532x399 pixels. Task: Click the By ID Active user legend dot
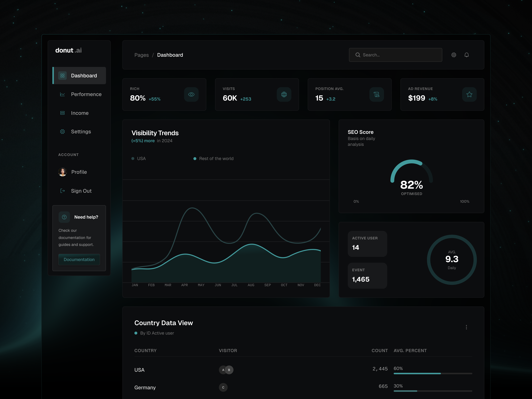click(x=136, y=333)
